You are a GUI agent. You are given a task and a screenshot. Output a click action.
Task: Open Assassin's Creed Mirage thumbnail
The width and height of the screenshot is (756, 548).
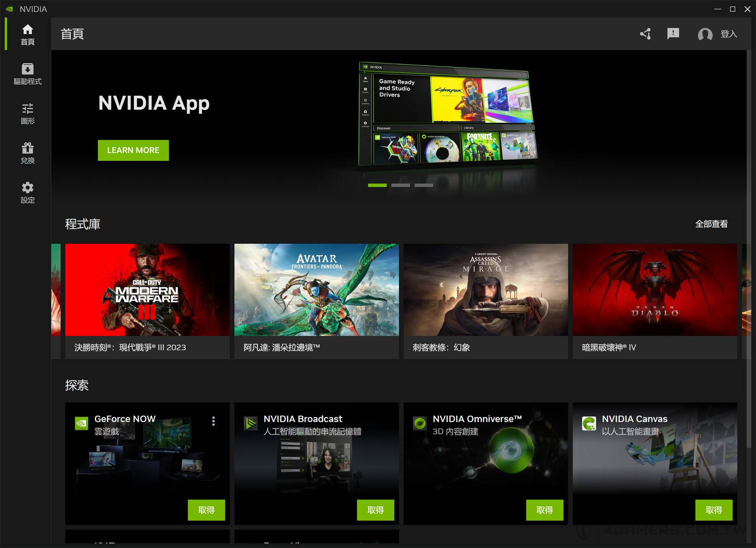click(485, 290)
